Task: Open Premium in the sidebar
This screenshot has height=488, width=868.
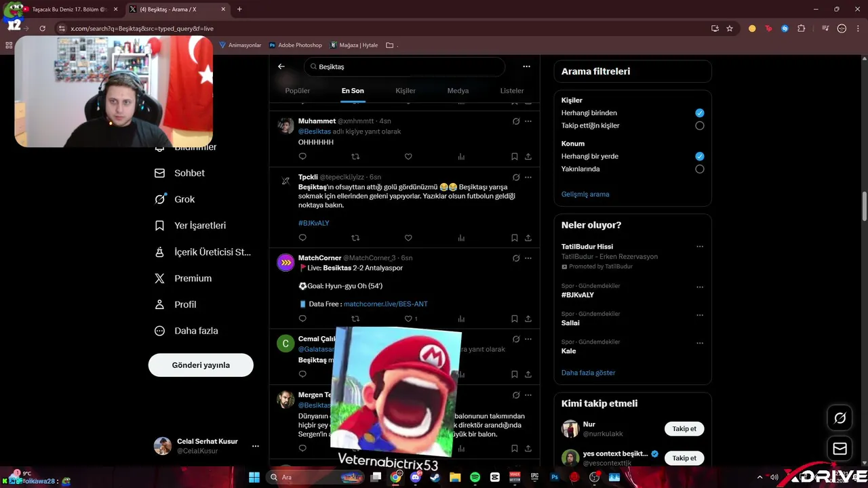Action: 184,279
